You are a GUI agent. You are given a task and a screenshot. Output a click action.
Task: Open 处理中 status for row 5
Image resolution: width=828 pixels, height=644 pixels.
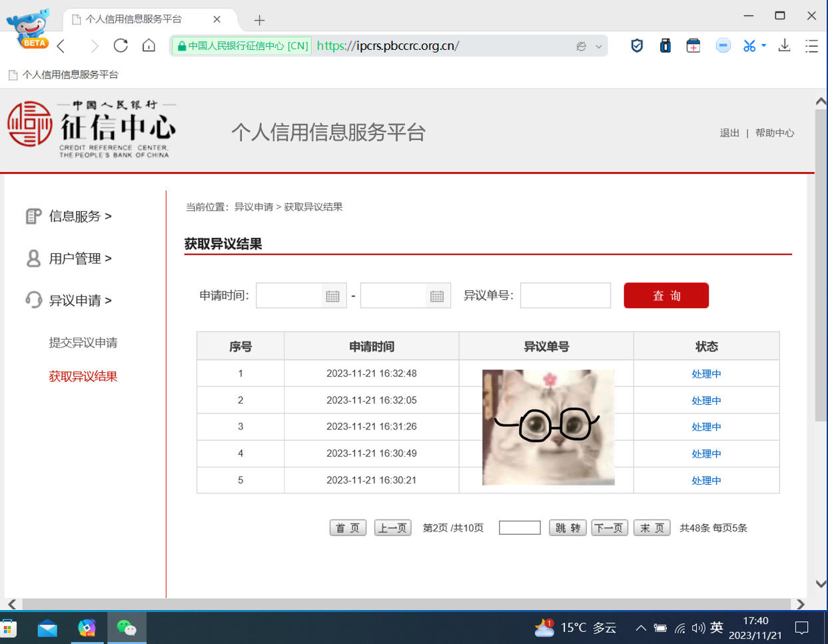tap(706, 481)
